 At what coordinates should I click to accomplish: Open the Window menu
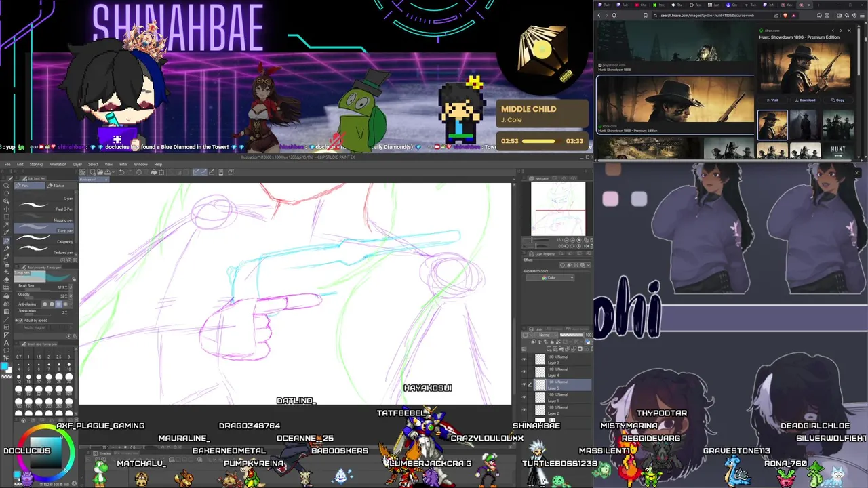point(140,164)
